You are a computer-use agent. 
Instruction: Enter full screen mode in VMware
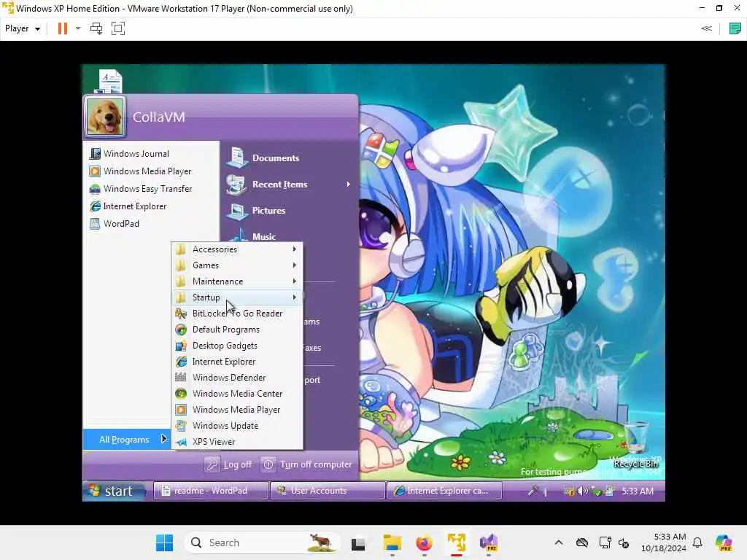[x=118, y=28]
